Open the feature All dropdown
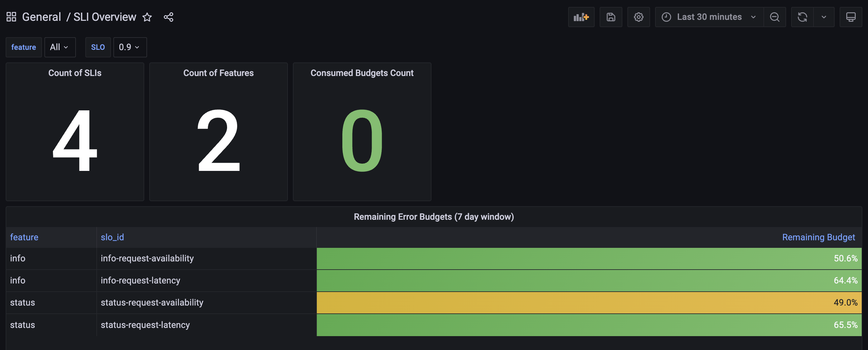Image resolution: width=868 pixels, height=350 pixels. click(59, 47)
